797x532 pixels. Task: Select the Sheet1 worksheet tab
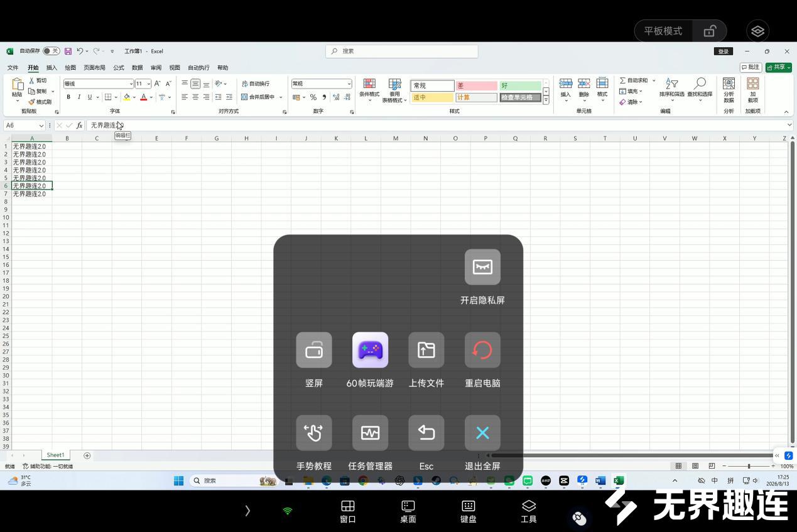[55, 455]
